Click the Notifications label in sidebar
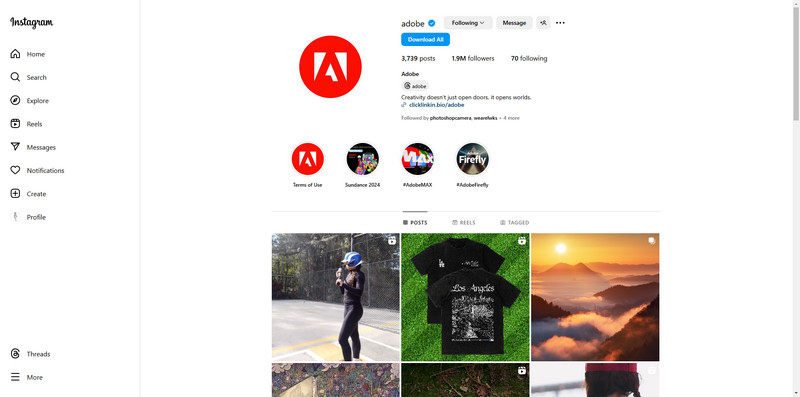Viewport: 800px width, 397px height. point(45,170)
